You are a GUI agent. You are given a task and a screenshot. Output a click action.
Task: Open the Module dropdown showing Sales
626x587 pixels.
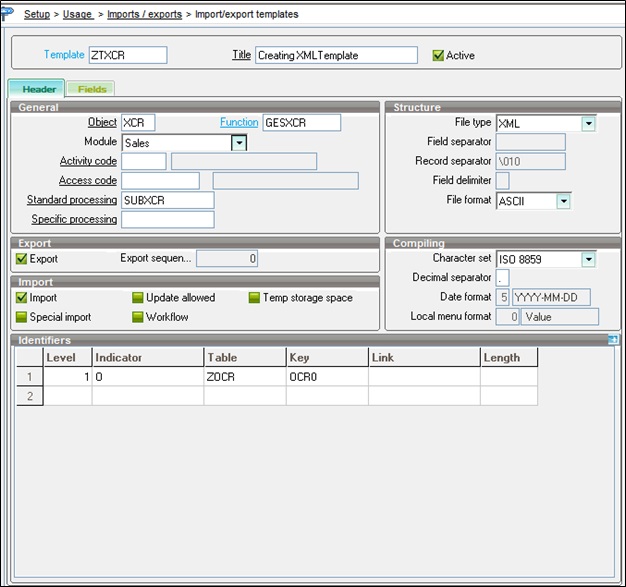click(x=239, y=143)
